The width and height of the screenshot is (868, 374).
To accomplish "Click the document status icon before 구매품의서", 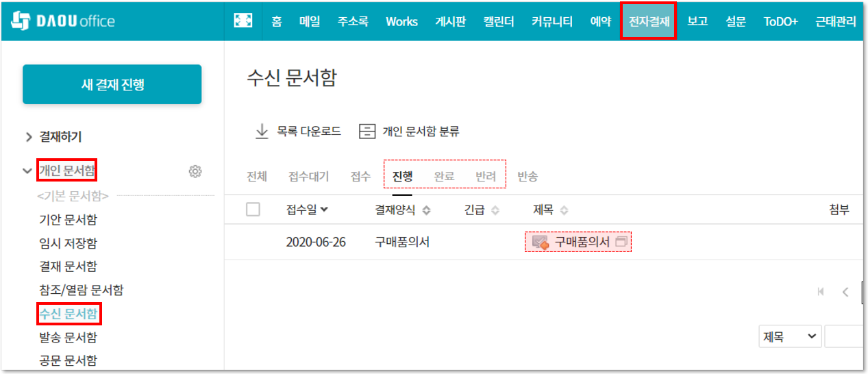I will point(541,242).
